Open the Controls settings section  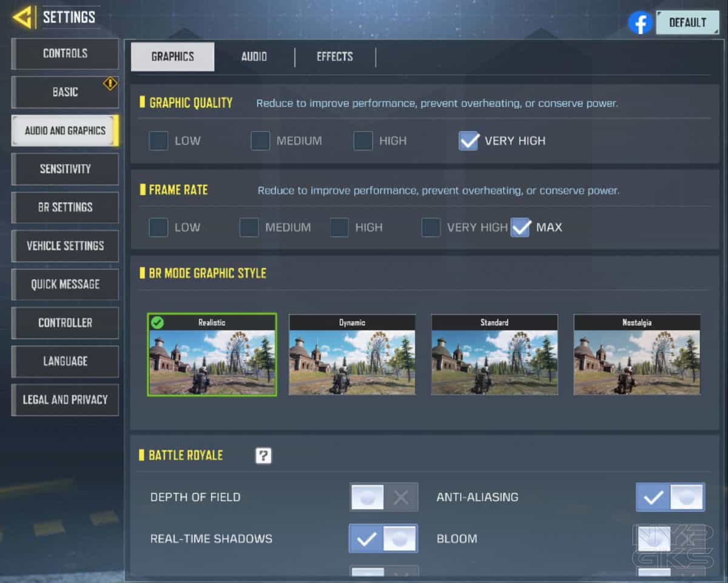[x=65, y=53]
